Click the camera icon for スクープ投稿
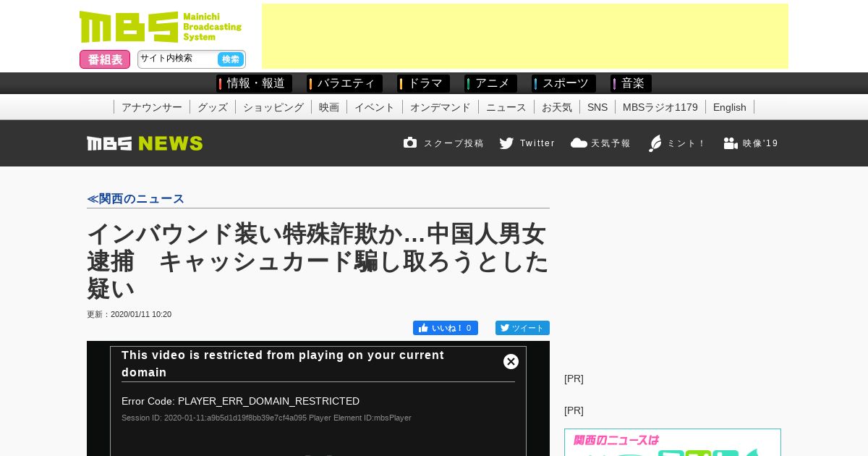This screenshot has width=868, height=456. 410,143
